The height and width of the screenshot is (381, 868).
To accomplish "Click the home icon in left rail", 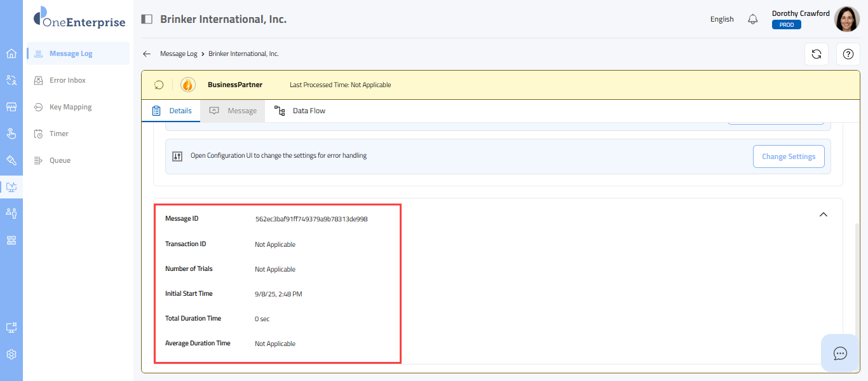I will [11, 53].
